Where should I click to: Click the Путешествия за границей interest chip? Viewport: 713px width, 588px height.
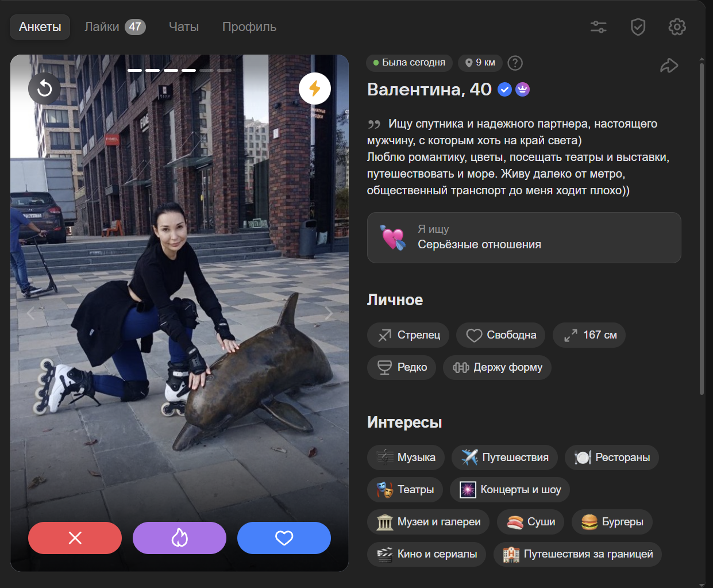pos(577,554)
